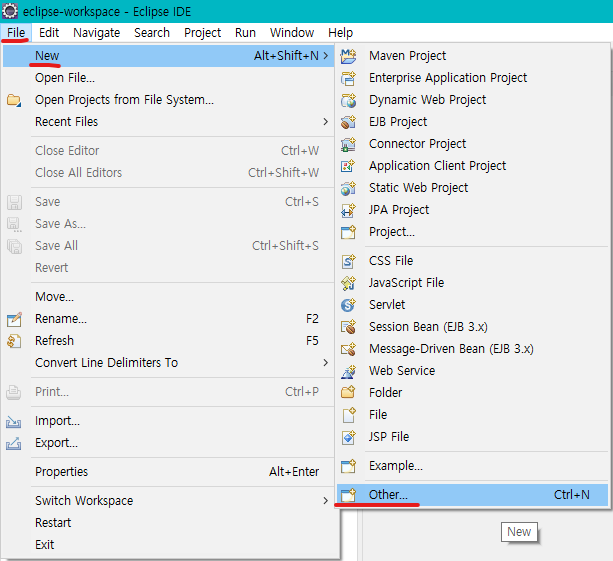Click the JavaScript File icon
This screenshot has height=561, width=613.
(348, 283)
